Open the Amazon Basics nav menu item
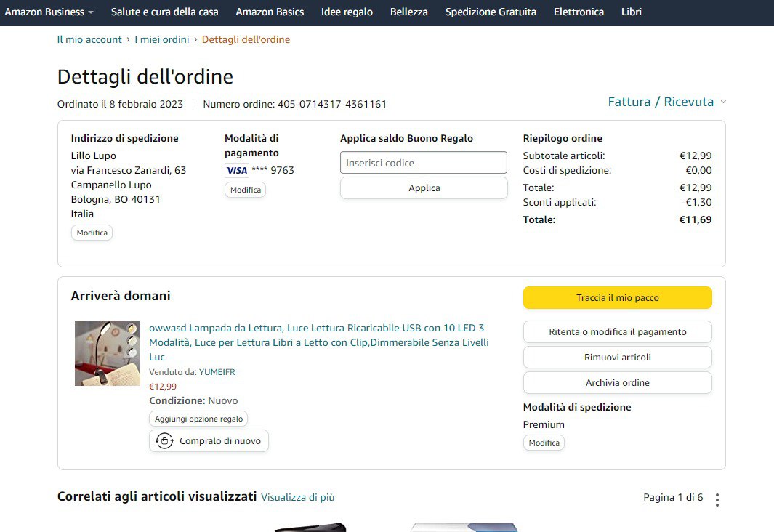This screenshot has width=774, height=532. (270, 12)
